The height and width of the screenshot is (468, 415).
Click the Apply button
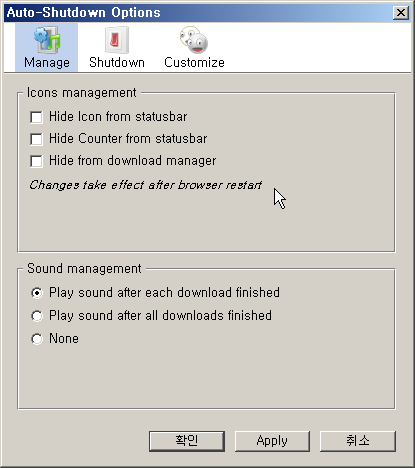pyautogui.click(x=272, y=441)
